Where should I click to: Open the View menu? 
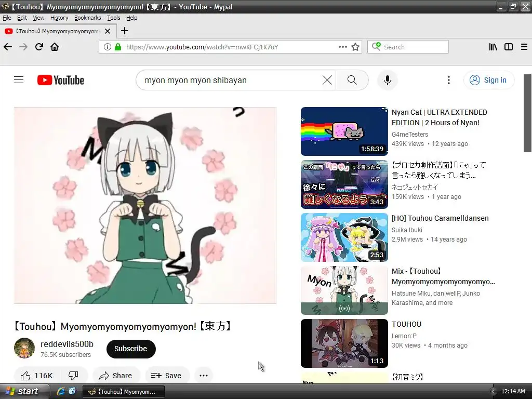pos(38,18)
